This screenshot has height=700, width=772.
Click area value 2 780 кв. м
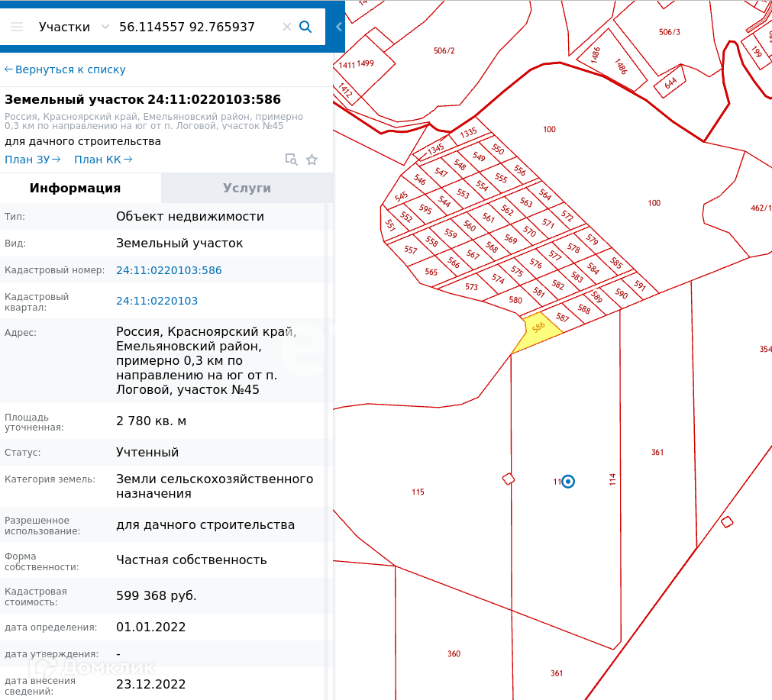[151, 421]
